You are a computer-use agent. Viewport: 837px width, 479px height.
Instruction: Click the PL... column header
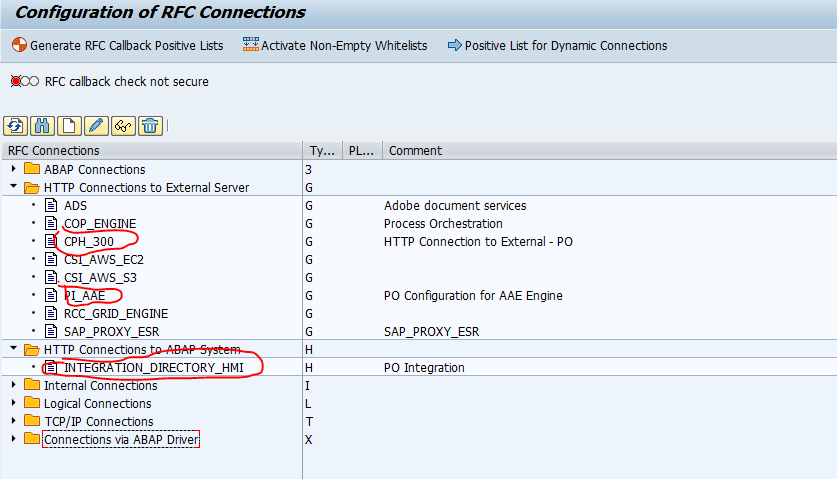click(x=361, y=151)
